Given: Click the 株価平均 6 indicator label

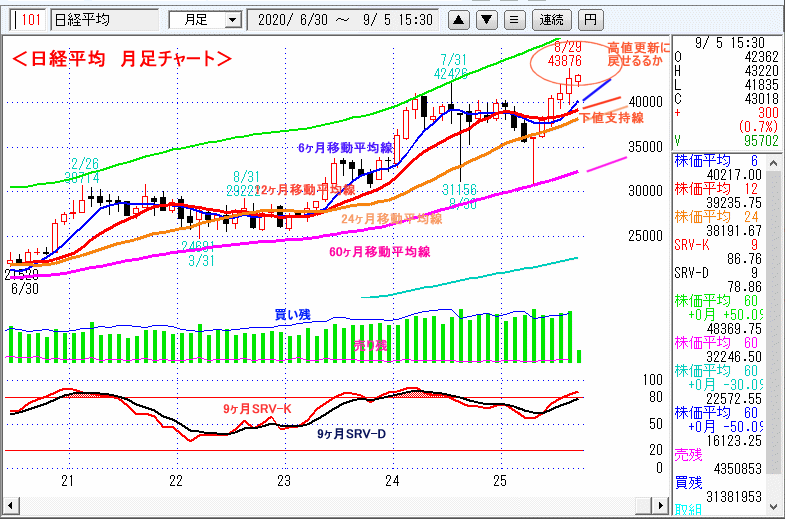Looking at the screenshot, I should (716, 161).
